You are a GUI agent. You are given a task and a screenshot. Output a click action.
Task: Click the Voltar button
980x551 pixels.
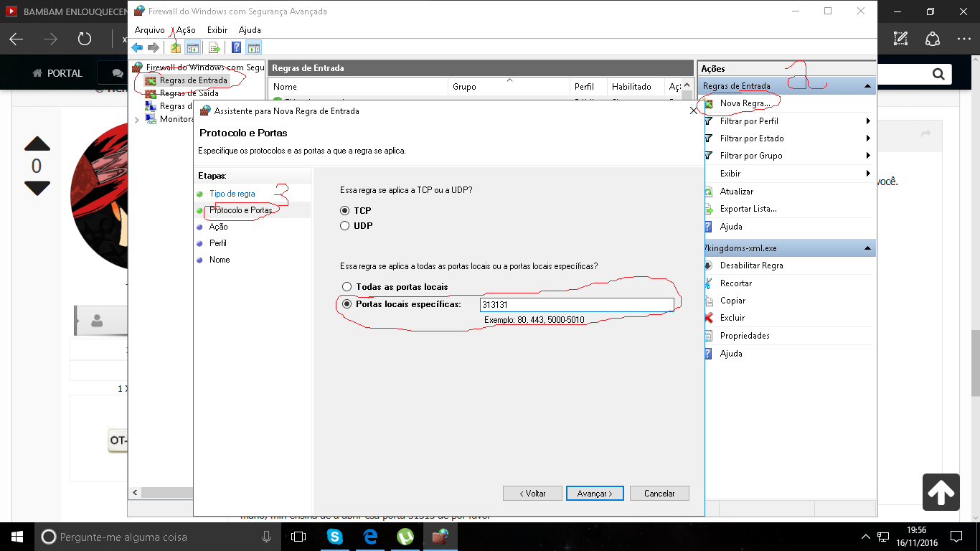pos(532,494)
